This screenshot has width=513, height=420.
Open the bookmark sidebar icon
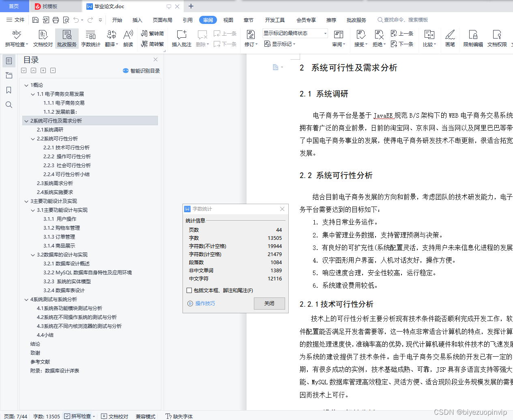(x=9, y=90)
